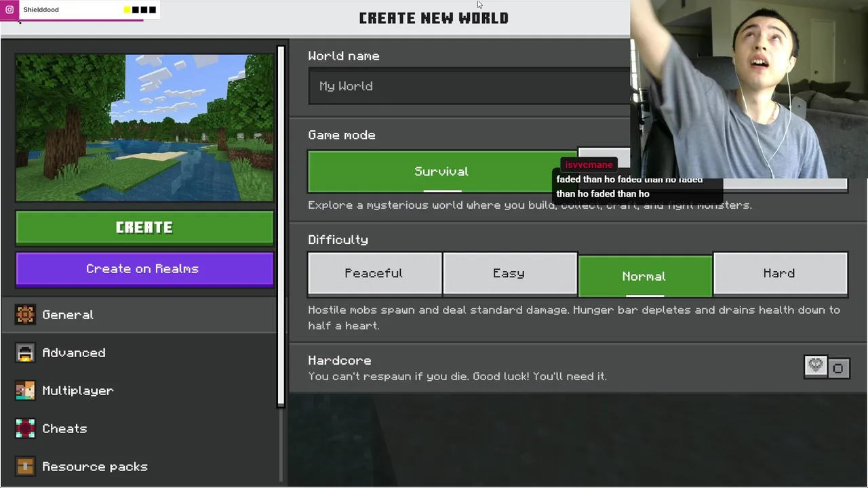Click the Cheats command block icon
Image resolution: width=868 pixels, height=488 pixels.
[25, 428]
